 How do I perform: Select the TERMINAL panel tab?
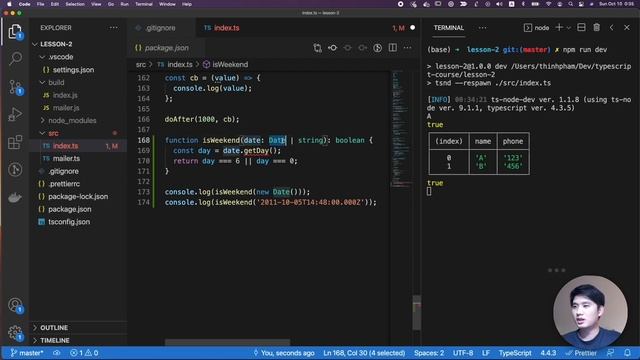click(x=449, y=28)
